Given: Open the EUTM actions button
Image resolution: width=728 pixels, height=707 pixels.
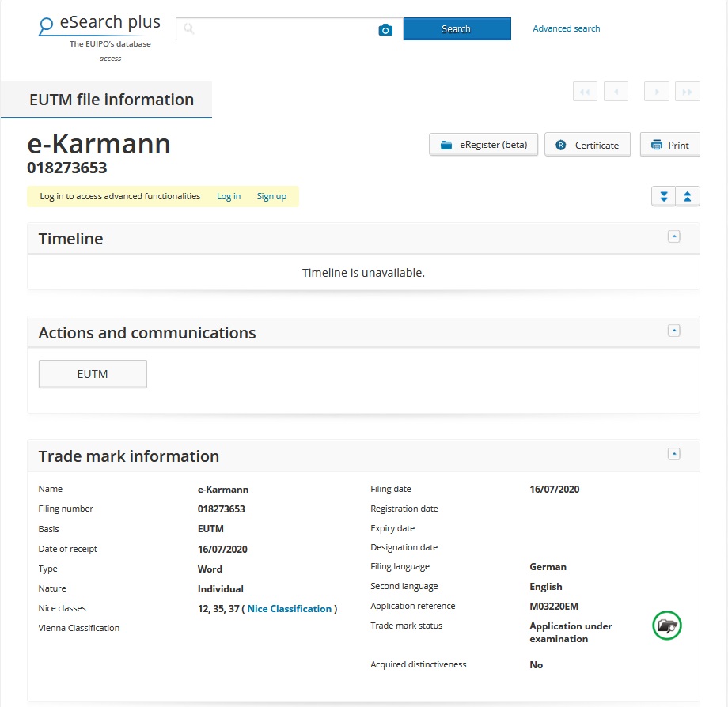Looking at the screenshot, I should (93, 374).
